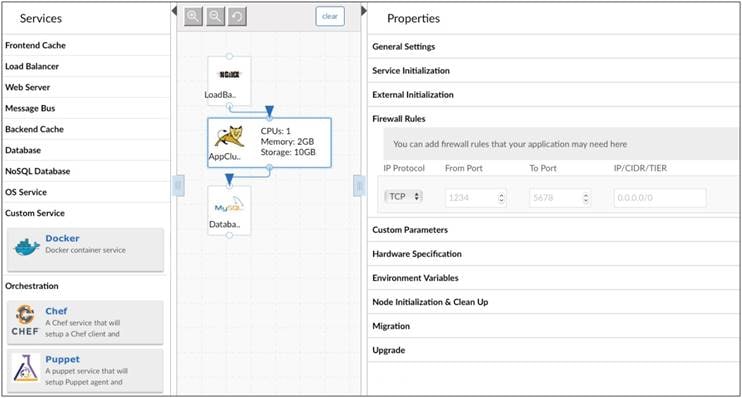The width and height of the screenshot is (742, 398).
Task: Click the IP/CIDR/TIER input field
Action: coord(660,198)
